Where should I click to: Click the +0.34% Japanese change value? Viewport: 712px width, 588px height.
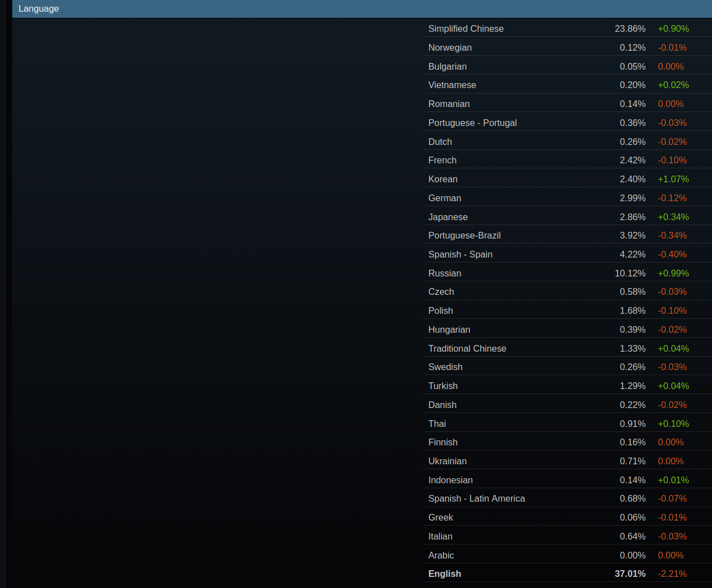pos(673,217)
